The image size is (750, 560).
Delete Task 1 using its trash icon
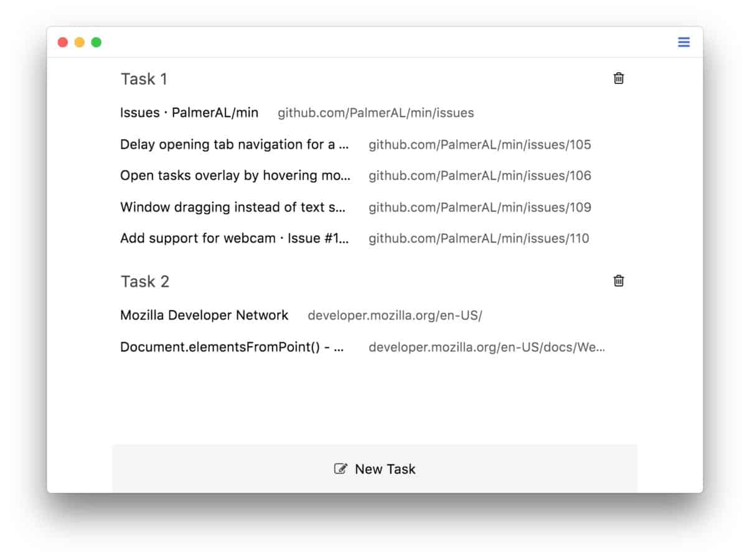(x=618, y=78)
